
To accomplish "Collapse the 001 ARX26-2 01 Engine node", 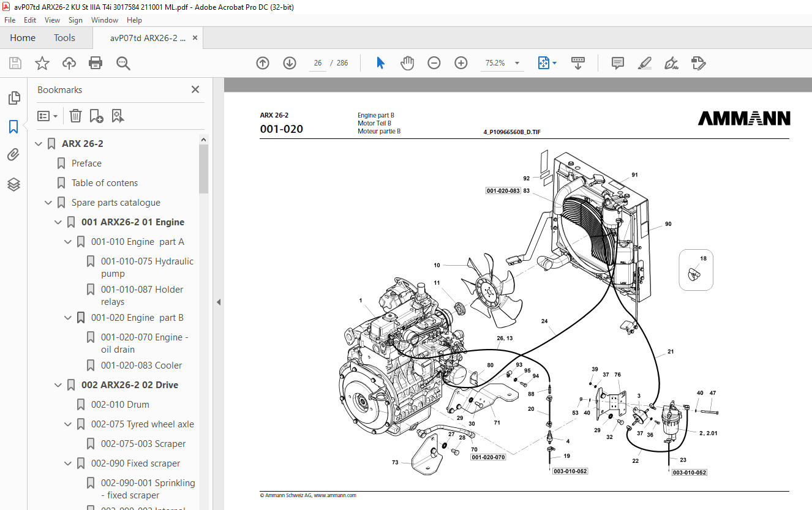I will [x=58, y=222].
